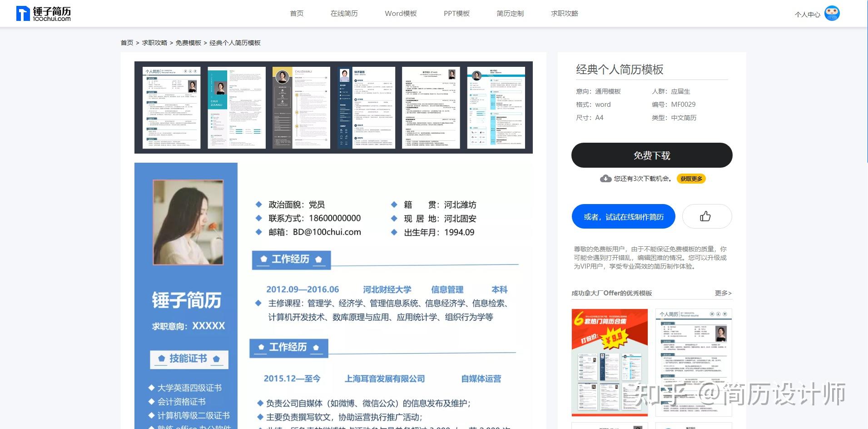868x429 pixels.
Task: Open the 6套热门简历合集 thumbnail
Action: [x=610, y=363]
